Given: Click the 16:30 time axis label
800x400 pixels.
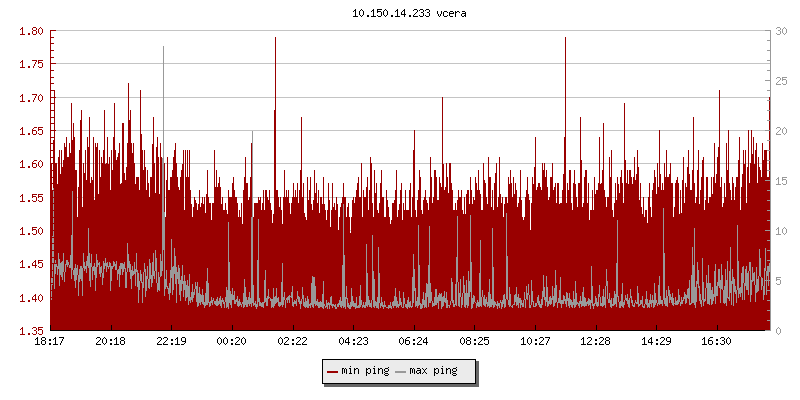Looking at the screenshot, I should click(717, 341).
